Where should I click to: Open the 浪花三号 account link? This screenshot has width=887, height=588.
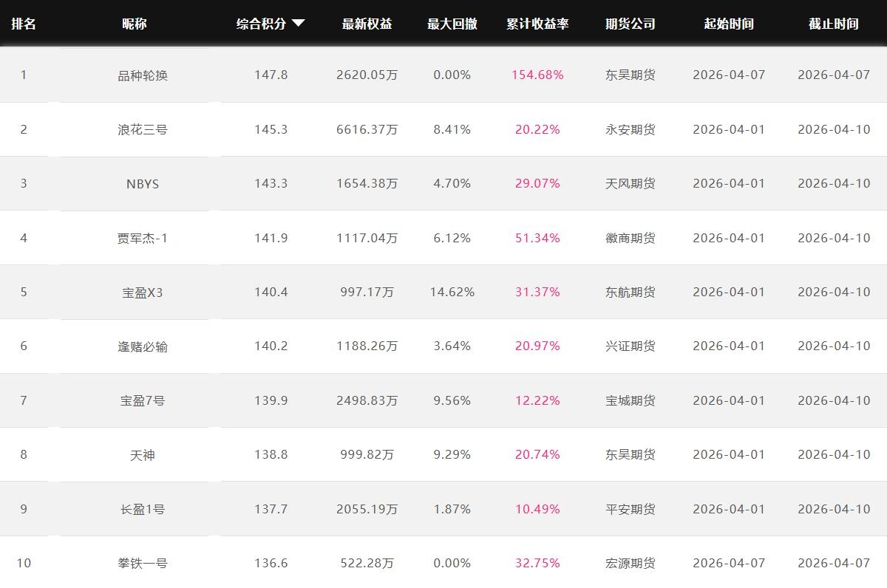[143, 129]
